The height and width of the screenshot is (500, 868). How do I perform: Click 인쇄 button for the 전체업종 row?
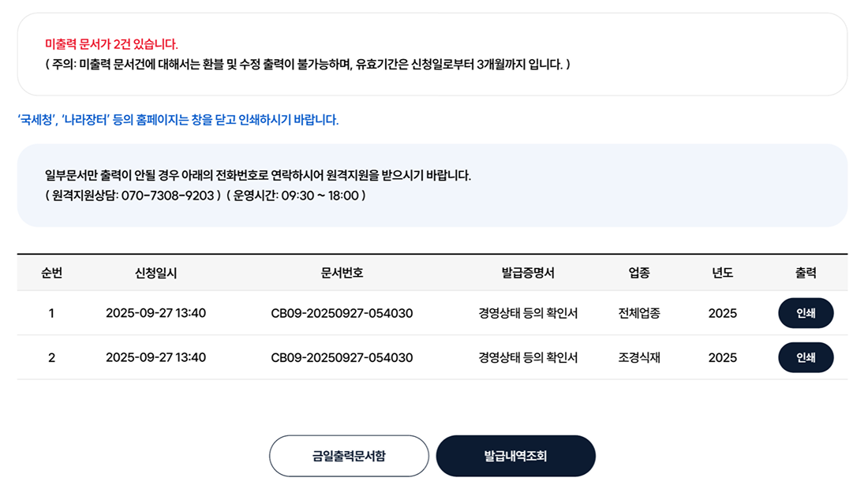805,313
